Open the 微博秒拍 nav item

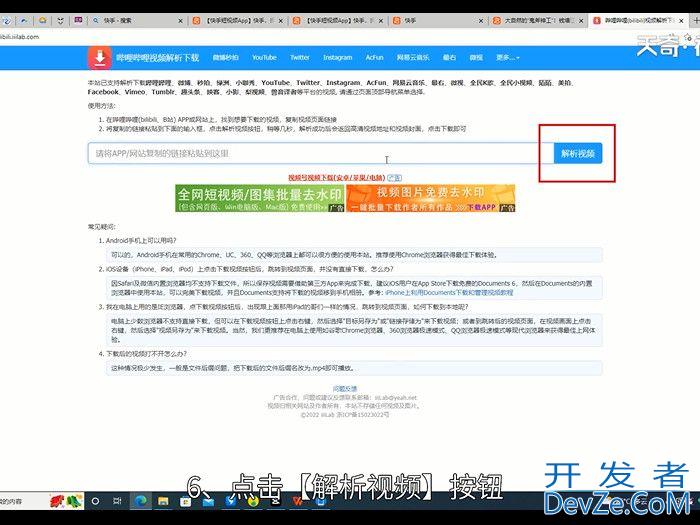pos(225,58)
